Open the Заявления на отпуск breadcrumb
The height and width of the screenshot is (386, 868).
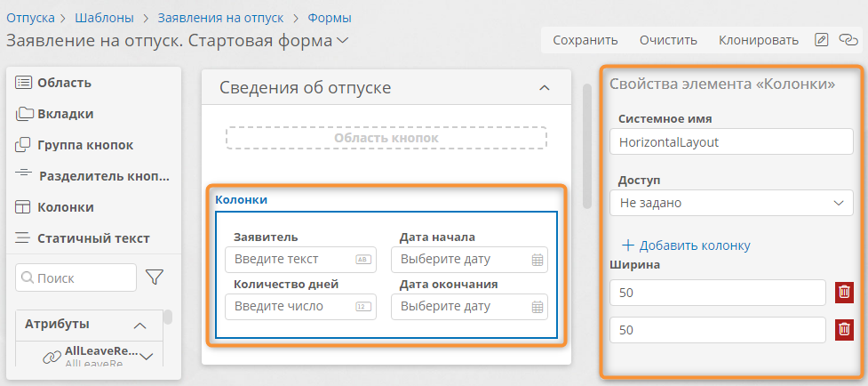tap(221, 18)
